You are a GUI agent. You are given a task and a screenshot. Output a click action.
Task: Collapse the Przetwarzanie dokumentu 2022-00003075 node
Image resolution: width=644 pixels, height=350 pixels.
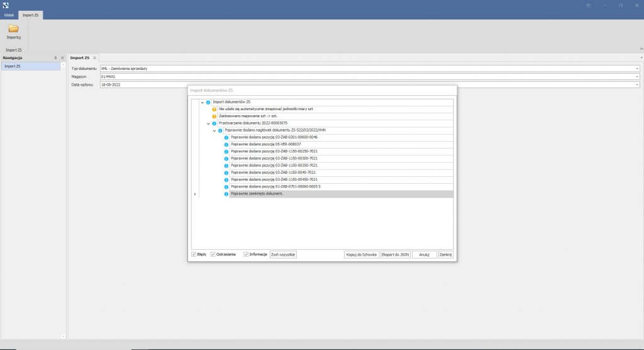coord(208,123)
